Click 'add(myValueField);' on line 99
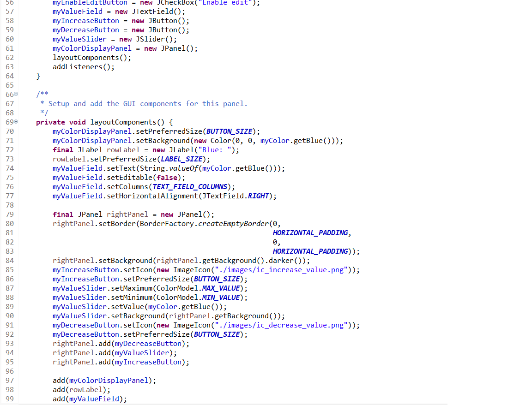 pos(90,399)
